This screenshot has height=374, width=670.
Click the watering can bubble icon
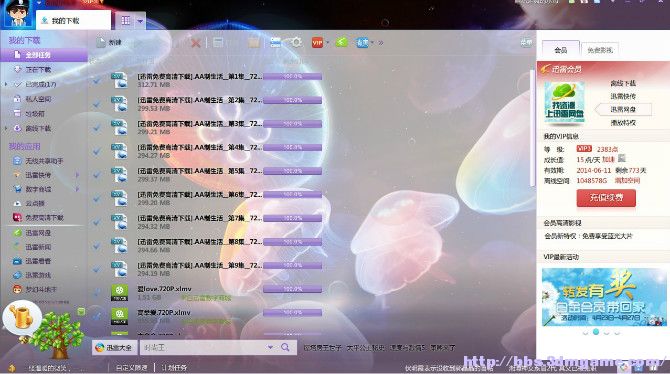pyautogui.click(x=22, y=317)
